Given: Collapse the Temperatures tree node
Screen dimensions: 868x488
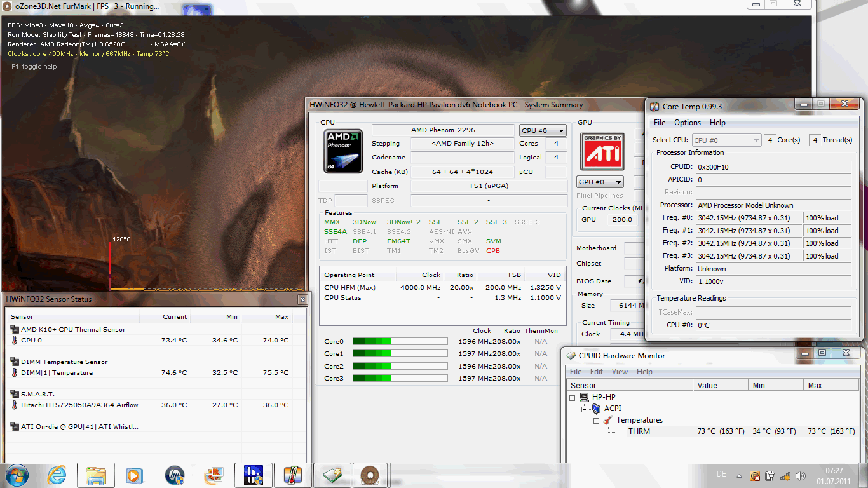Looking at the screenshot, I should pyautogui.click(x=597, y=420).
